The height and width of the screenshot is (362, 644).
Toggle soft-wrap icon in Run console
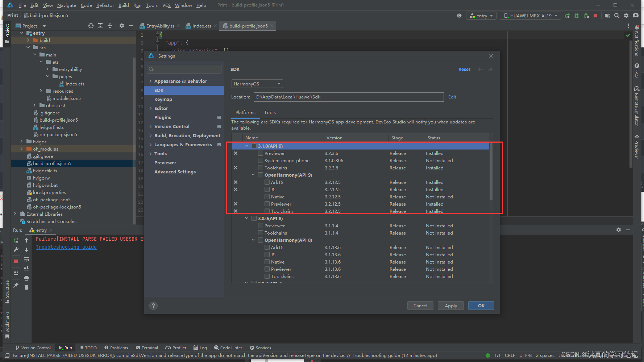pos(26,259)
